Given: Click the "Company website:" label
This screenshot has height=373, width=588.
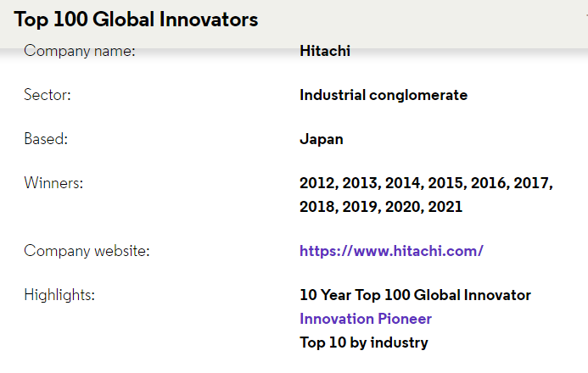Looking at the screenshot, I should tap(86, 251).
